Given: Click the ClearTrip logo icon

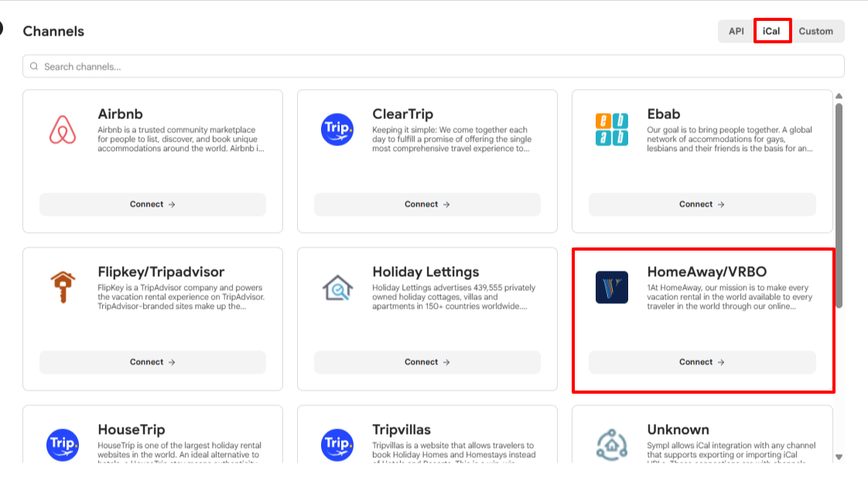Looking at the screenshot, I should (337, 129).
